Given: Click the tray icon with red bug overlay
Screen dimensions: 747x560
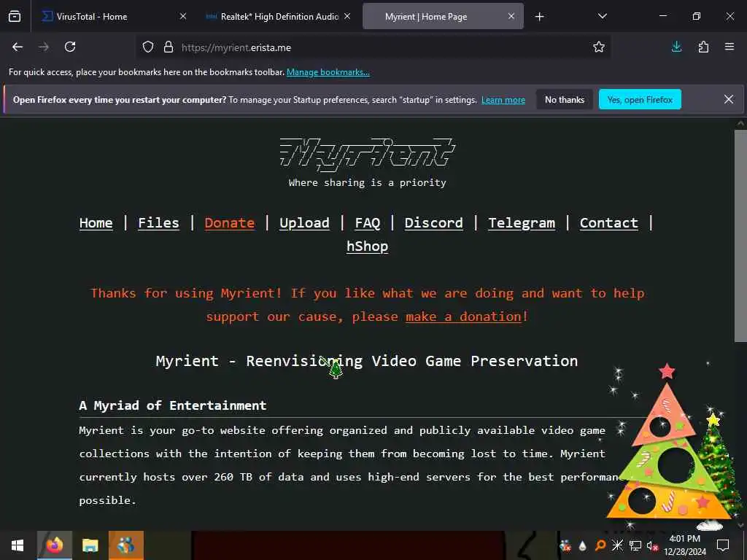Looking at the screenshot, I should point(565,545).
